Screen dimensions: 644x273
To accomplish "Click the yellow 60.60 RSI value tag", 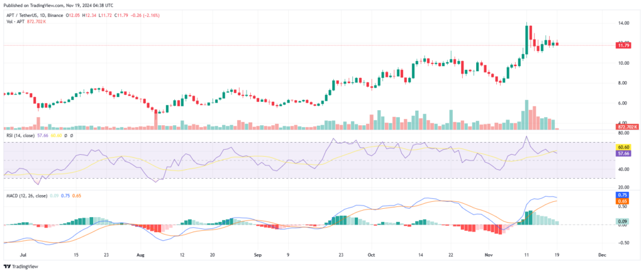I will click(624, 147).
